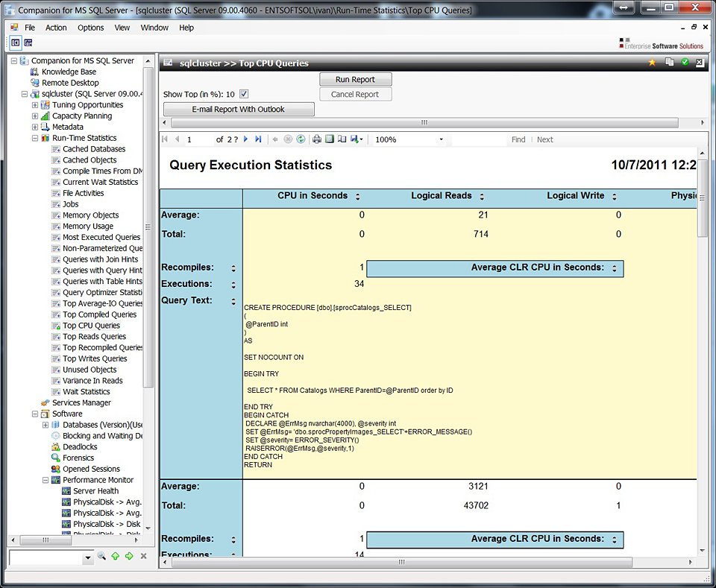Click the stop rendering icon
Image resolution: width=716 pixels, height=588 pixels.
288,139
